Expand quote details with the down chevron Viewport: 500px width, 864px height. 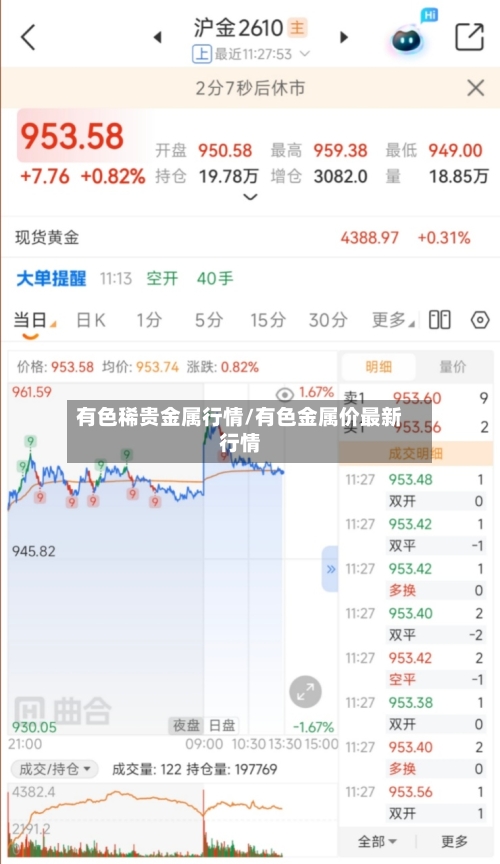tap(250, 197)
